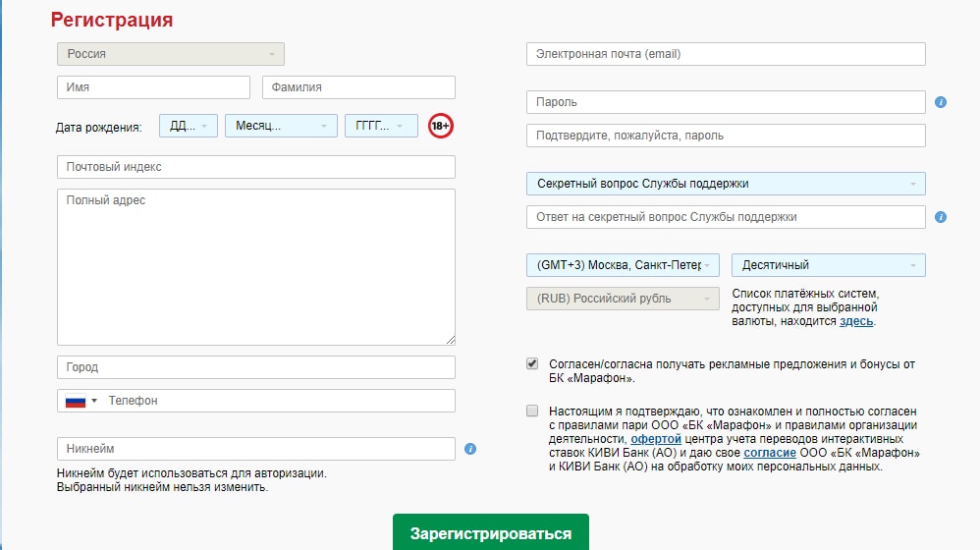The image size is (980, 550).
Task: Open the 'согласие' consent link
Action: coord(763,454)
